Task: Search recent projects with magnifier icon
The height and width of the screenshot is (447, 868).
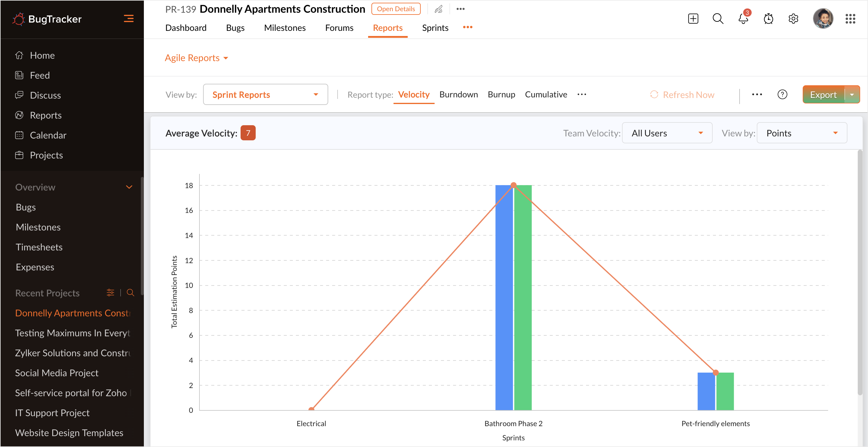Action: pos(130,292)
